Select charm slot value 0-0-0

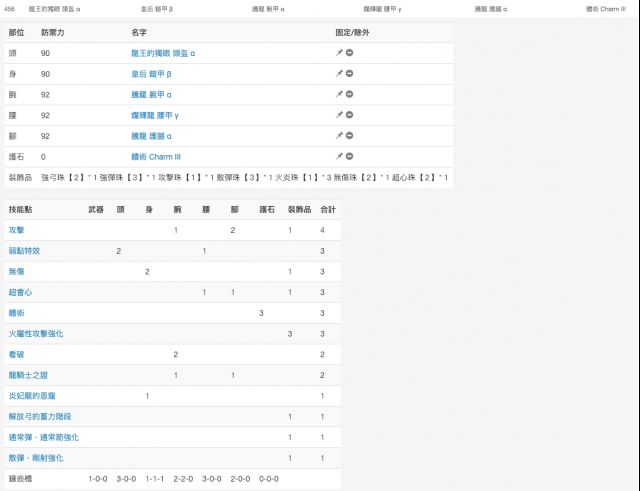point(269,479)
